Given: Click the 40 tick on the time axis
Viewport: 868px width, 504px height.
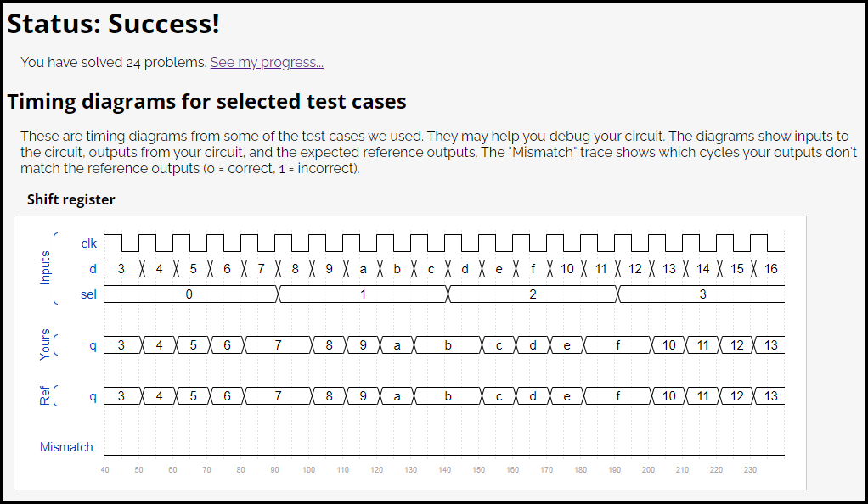Looking at the screenshot, I should (104, 470).
